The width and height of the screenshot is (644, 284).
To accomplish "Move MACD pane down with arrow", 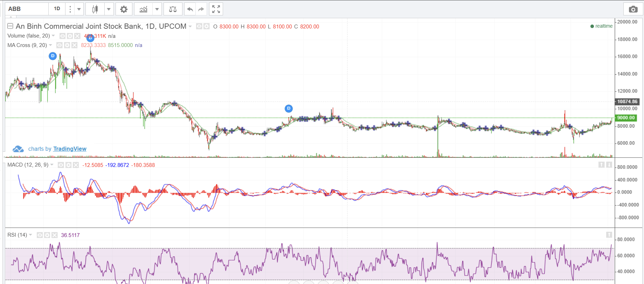I will [609, 164].
